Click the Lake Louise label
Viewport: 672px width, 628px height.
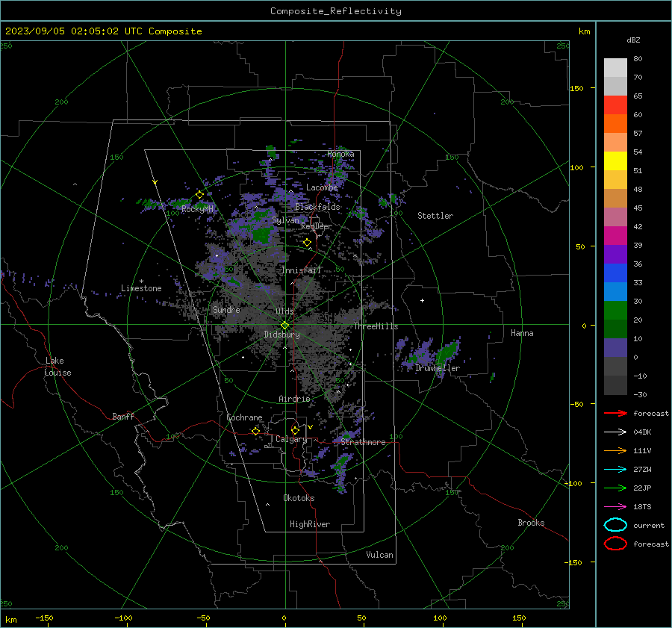pos(57,367)
